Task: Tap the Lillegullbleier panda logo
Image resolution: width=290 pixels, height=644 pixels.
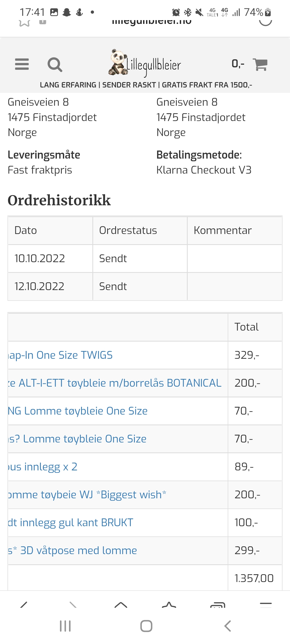Action: click(x=145, y=63)
